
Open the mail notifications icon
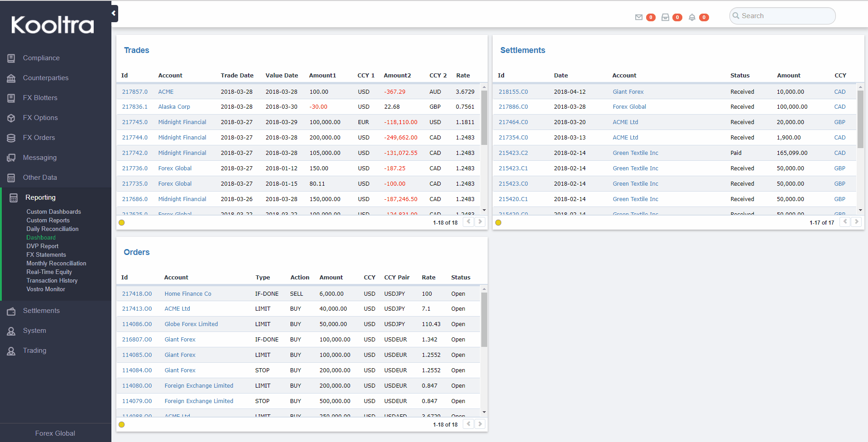click(638, 17)
